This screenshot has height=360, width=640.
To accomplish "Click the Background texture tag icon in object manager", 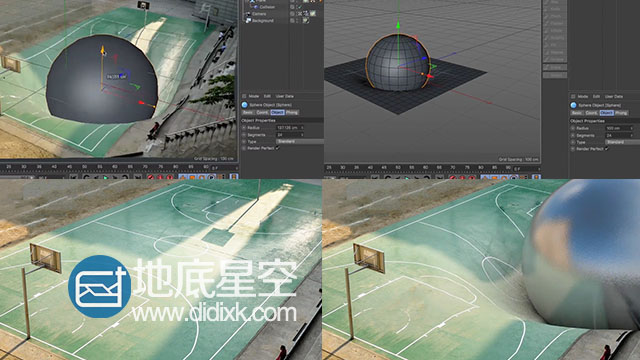I will tap(305, 20).
